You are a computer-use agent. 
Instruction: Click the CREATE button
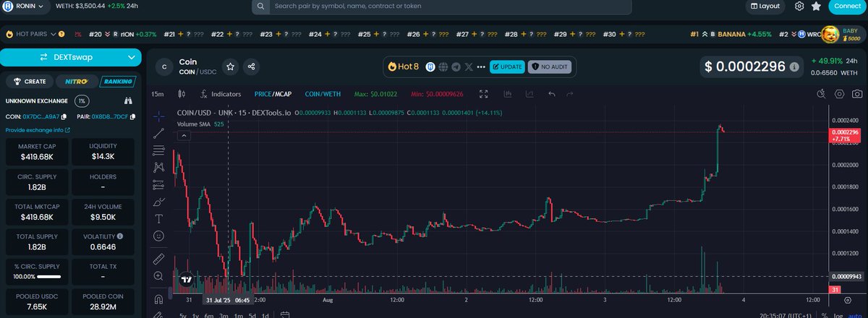[x=30, y=82]
